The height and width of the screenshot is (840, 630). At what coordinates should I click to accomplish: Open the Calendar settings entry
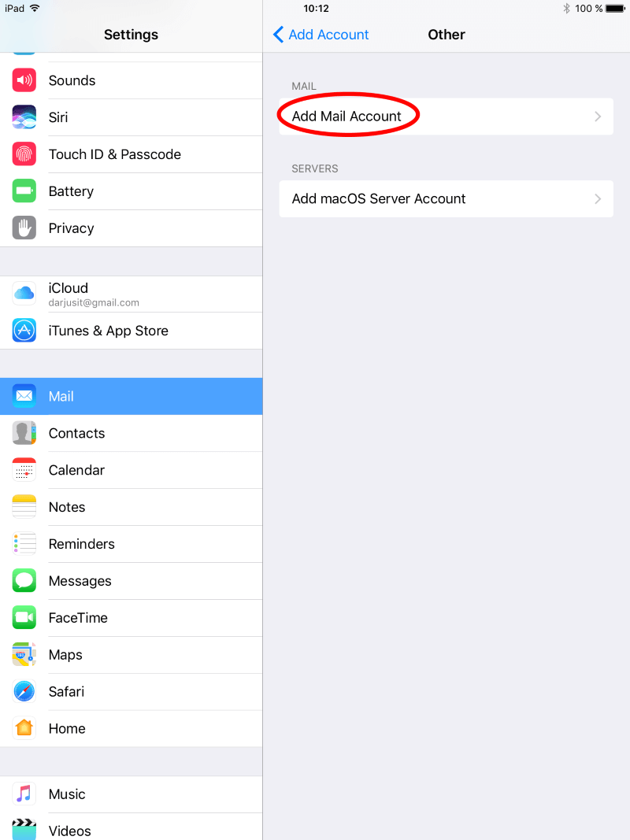[132, 470]
